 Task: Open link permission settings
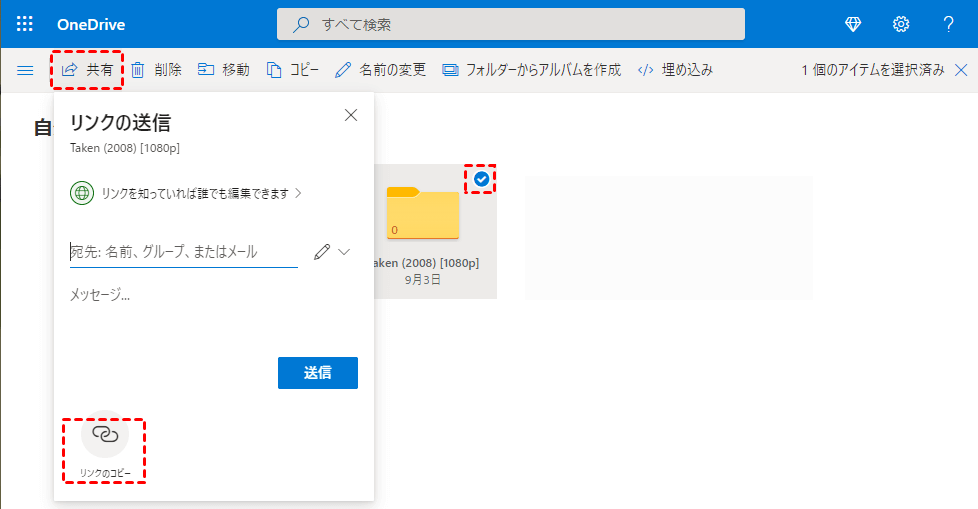[x=186, y=193]
